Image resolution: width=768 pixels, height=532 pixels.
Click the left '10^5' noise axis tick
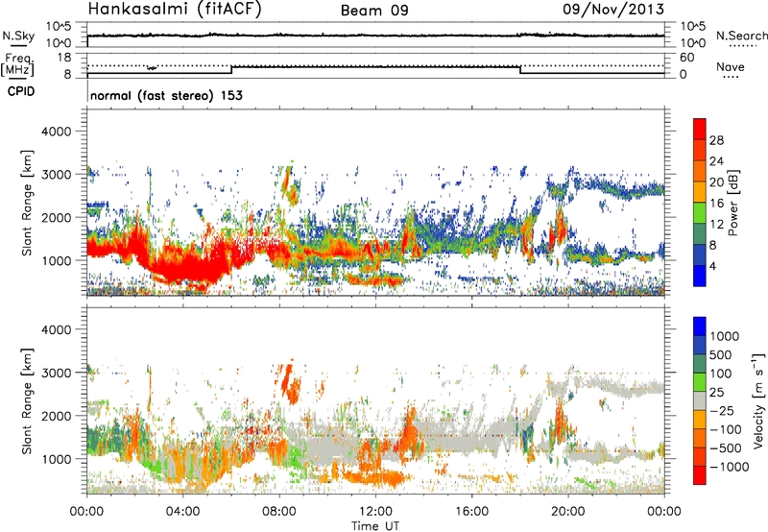[59, 26]
